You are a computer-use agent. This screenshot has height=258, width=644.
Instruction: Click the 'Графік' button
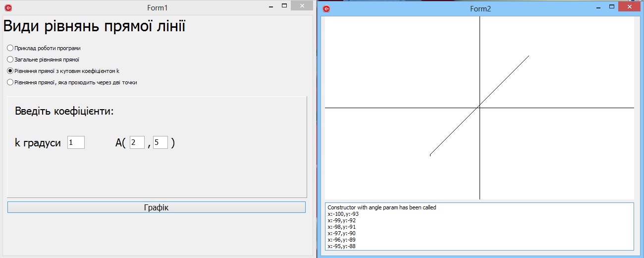pos(156,207)
